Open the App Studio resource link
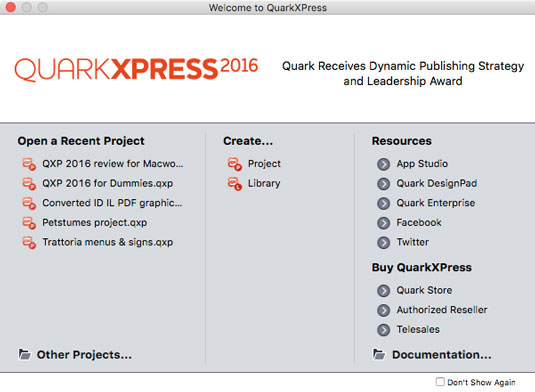Screen dimensions: 535x392 (x=422, y=164)
